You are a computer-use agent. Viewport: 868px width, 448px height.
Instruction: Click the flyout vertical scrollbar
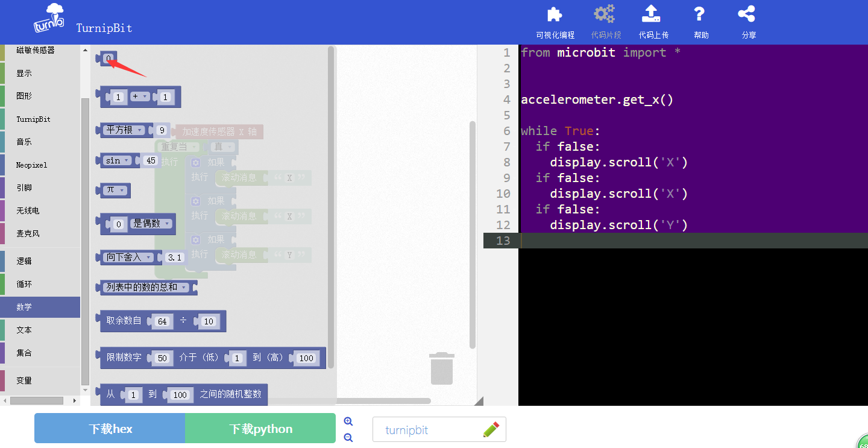331,207
